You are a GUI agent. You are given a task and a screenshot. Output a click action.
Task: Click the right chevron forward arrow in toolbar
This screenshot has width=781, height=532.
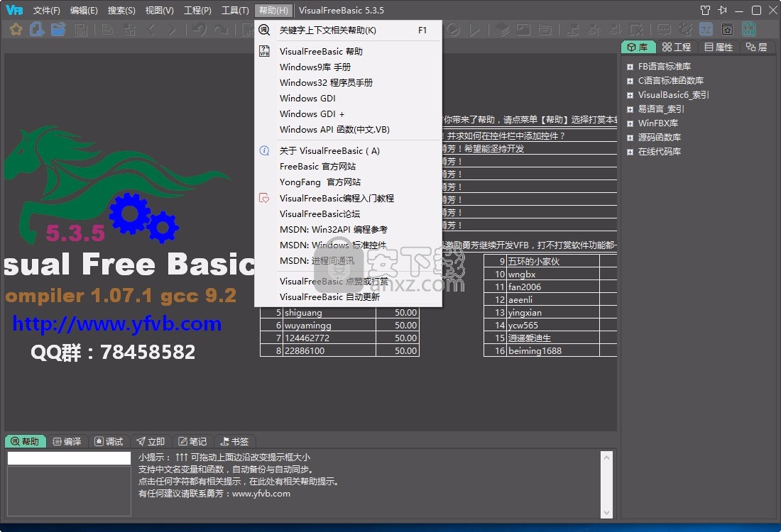point(173,30)
